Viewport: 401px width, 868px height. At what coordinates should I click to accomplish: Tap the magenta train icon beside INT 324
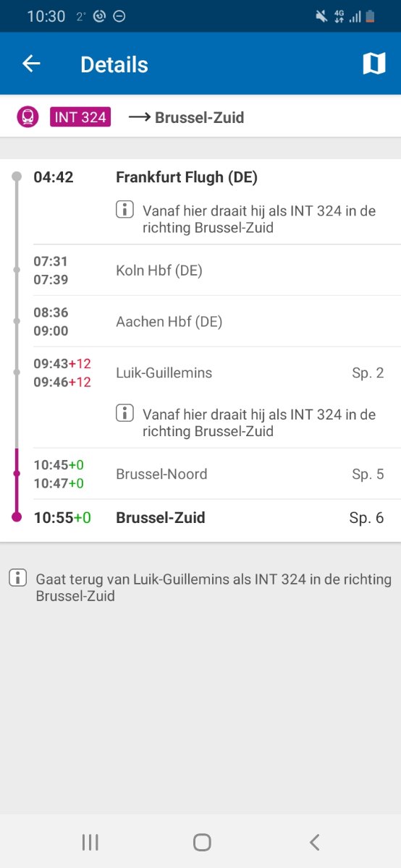tap(28, 116)
